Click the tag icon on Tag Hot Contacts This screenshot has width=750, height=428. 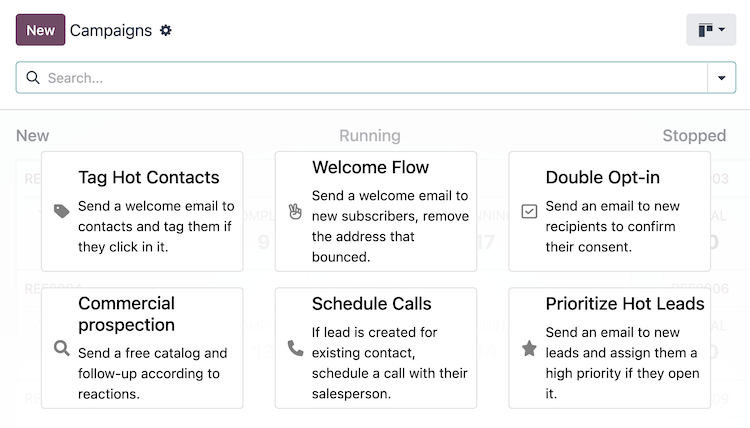(x=62, y=211)
